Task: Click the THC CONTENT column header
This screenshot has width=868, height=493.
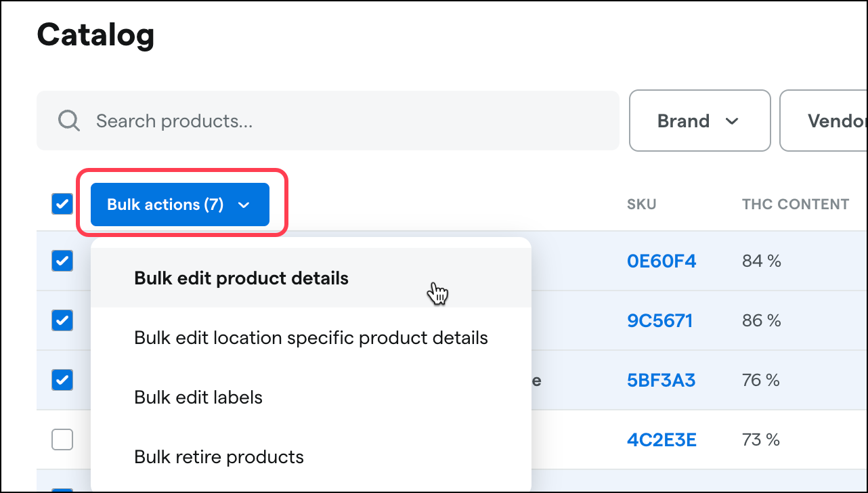Action: 795,205
